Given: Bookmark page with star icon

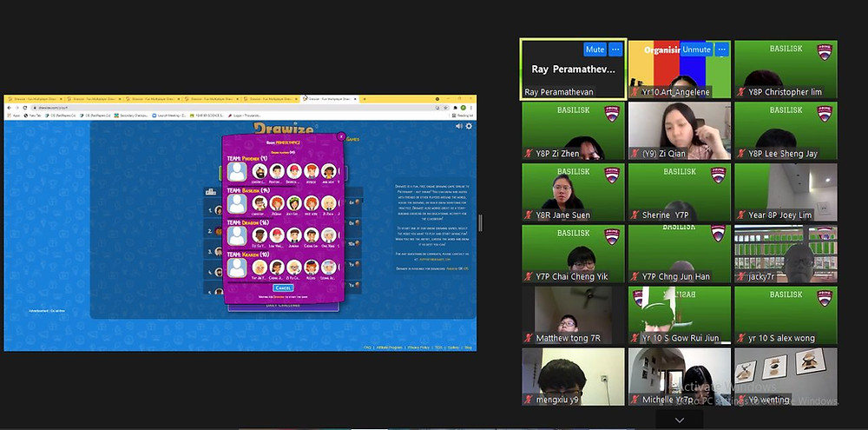Looking at the screenshot, I should [x=445, y=108].
